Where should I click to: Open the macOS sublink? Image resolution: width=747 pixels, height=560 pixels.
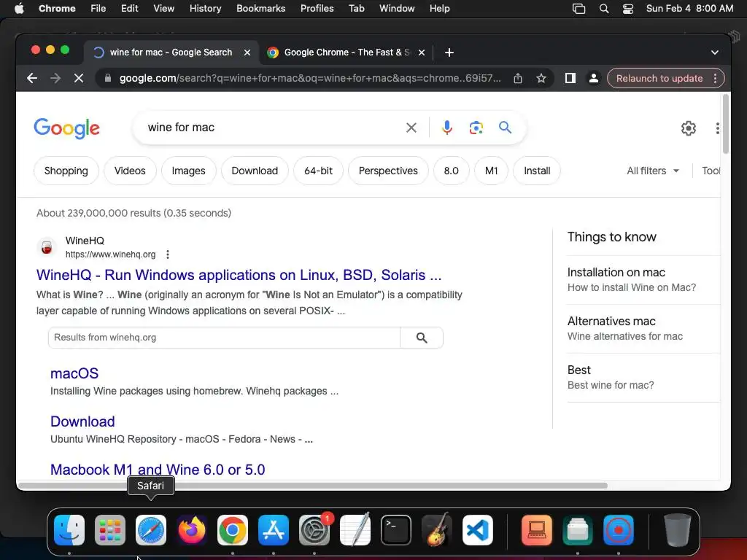click(x=74, y=373)
